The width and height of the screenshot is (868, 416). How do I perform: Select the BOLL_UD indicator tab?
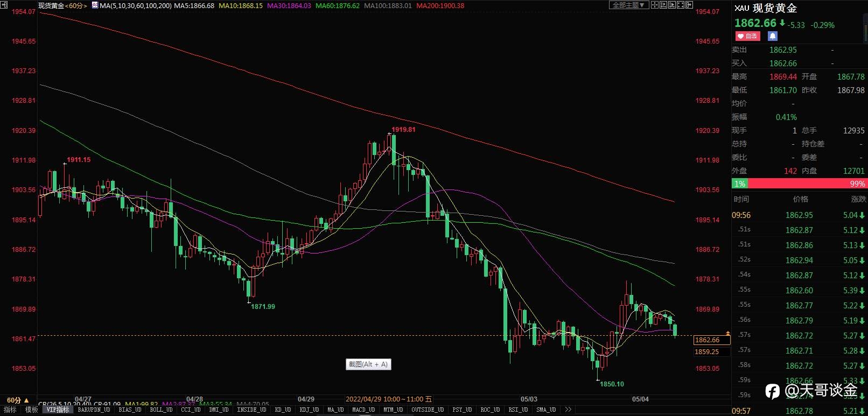(x=161, y=410)
